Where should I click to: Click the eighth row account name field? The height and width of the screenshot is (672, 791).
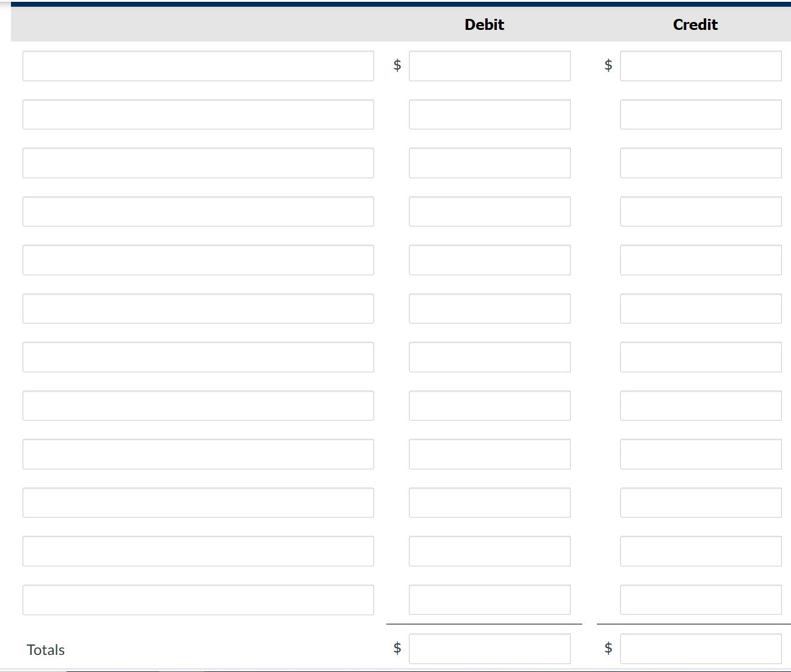198,405
